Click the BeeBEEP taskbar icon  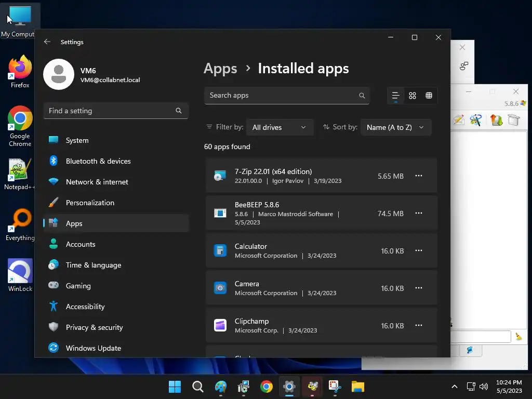[312, 387]
